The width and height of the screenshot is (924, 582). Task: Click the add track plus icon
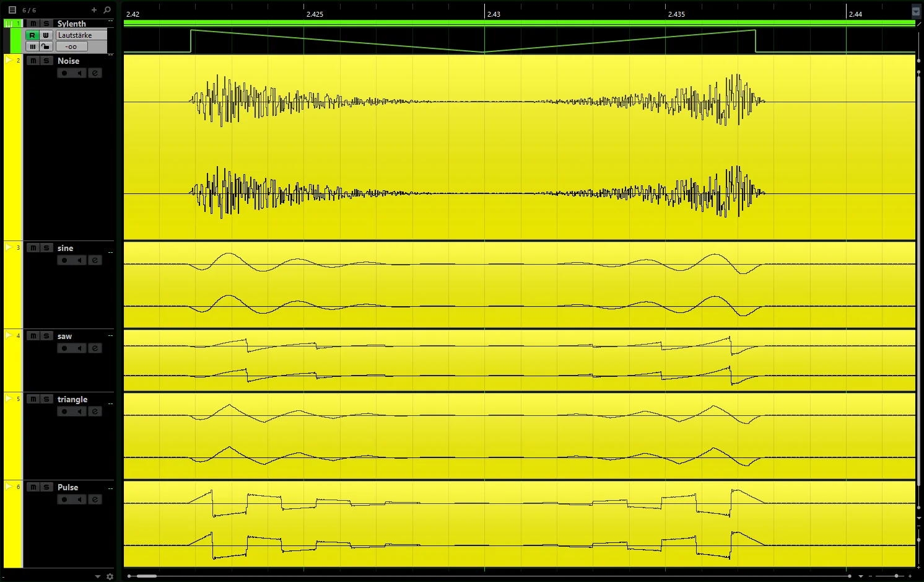click(x=94, y=10)
